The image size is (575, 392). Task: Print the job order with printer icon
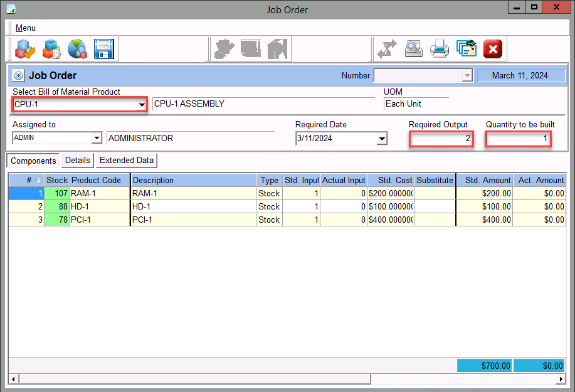coord(439,48)
